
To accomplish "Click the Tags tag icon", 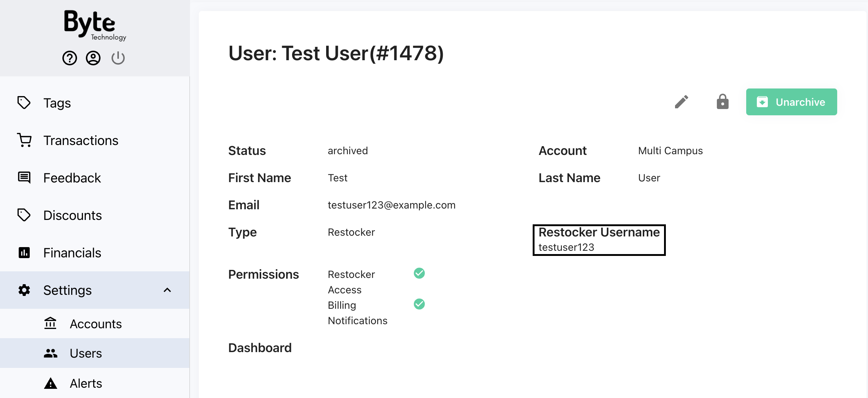I will coord(24,103).
